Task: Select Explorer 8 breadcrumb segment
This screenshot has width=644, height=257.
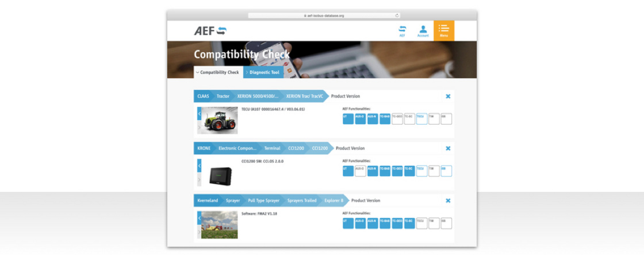Action: tap(333, 200)
